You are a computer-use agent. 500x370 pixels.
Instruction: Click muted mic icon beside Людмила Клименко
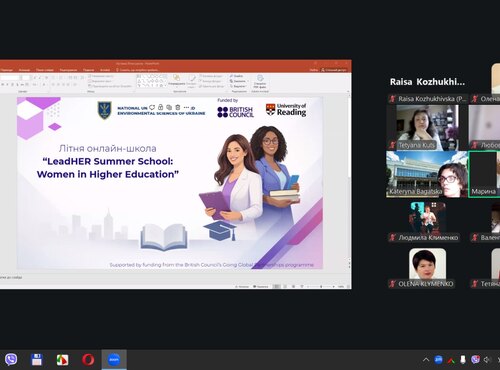coord(393,237)
